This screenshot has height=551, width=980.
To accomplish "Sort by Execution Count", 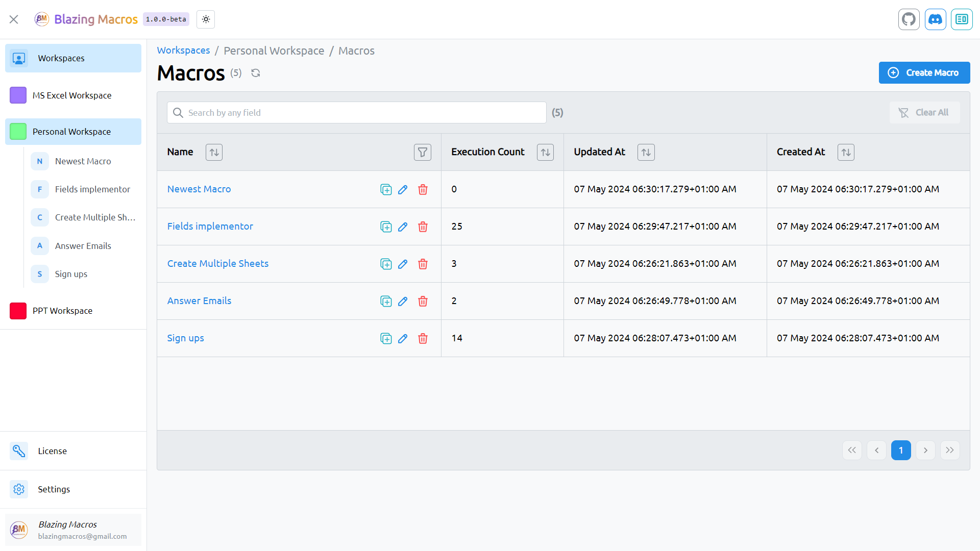I will pos(545,152).
